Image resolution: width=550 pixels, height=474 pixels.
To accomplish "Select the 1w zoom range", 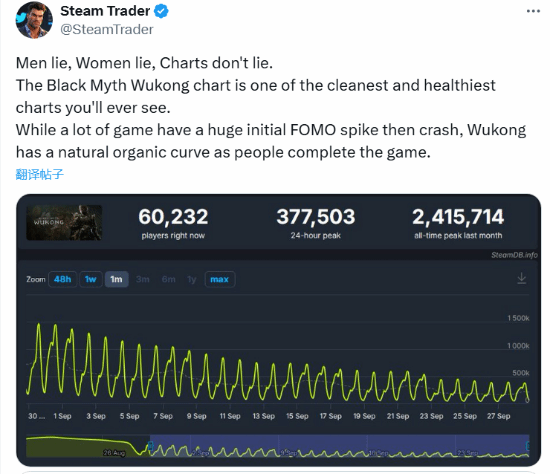I will point(90,279).
